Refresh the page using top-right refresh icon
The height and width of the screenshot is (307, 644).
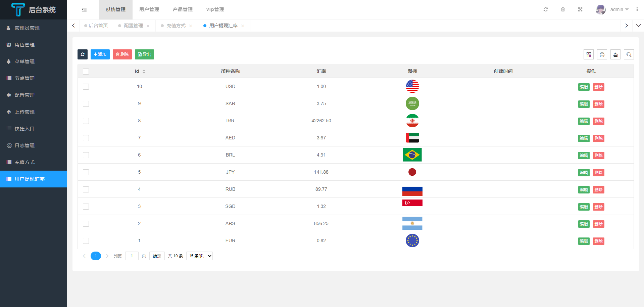[546, 9]
